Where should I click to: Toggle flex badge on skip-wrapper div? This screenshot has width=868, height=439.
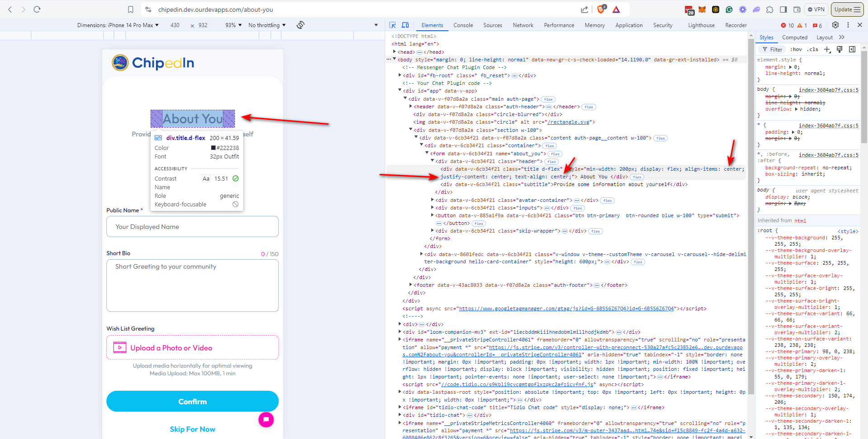[x=596, y=231]
